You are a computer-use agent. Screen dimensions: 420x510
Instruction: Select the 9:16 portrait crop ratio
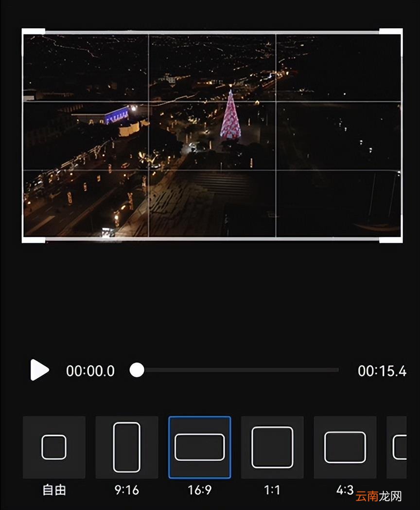[x=127, y=447]
